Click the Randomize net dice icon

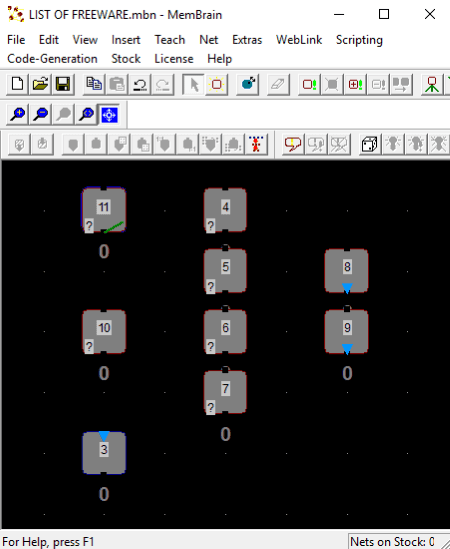[369, 144]
